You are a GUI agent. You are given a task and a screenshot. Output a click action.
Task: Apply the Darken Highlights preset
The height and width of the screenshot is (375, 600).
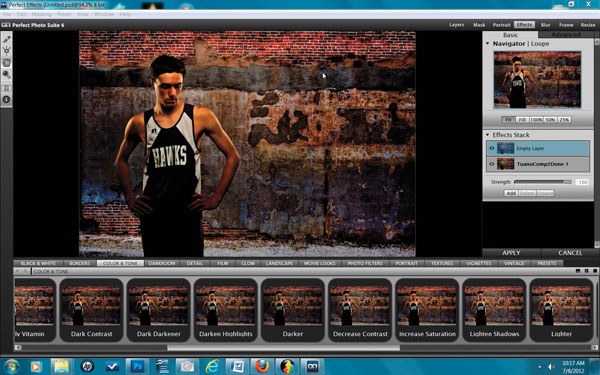pos(226,310)
